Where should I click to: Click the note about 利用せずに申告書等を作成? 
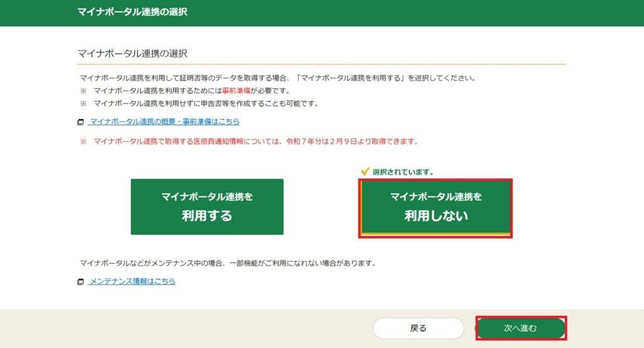pyautogui.click(x=206, y=104)
